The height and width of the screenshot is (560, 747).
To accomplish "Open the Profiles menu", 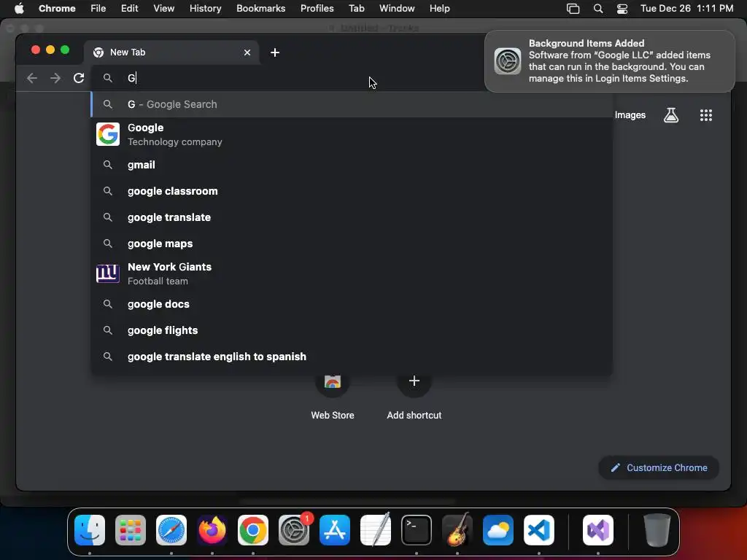I will (317, 8).
